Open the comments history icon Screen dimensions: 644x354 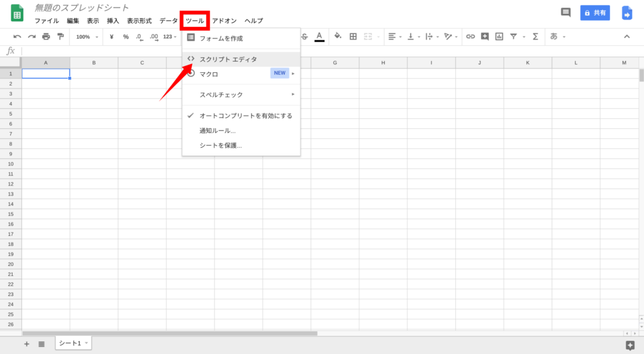[565, 13]
